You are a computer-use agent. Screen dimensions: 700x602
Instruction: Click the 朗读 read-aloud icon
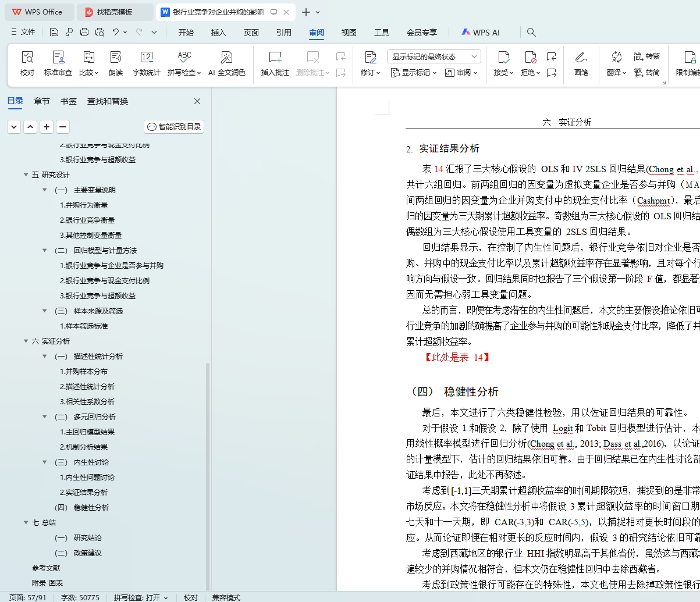pyautogui.click(x=116, y=57)
